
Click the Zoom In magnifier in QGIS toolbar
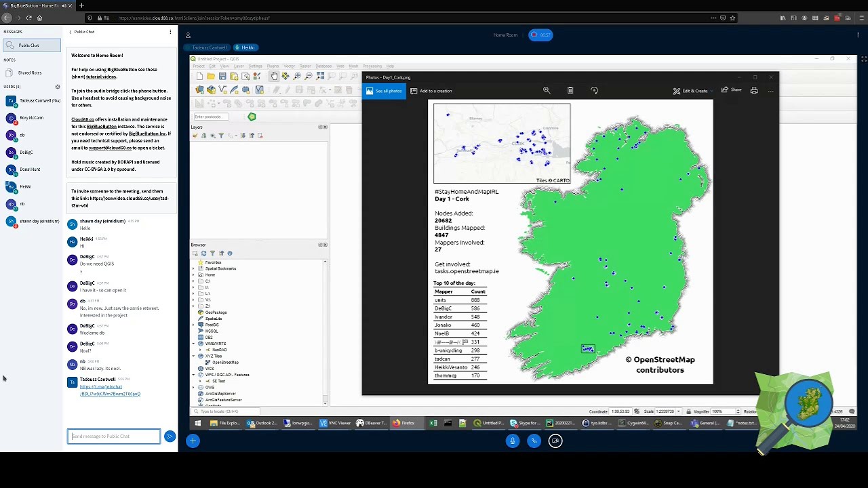coord(297,77)
